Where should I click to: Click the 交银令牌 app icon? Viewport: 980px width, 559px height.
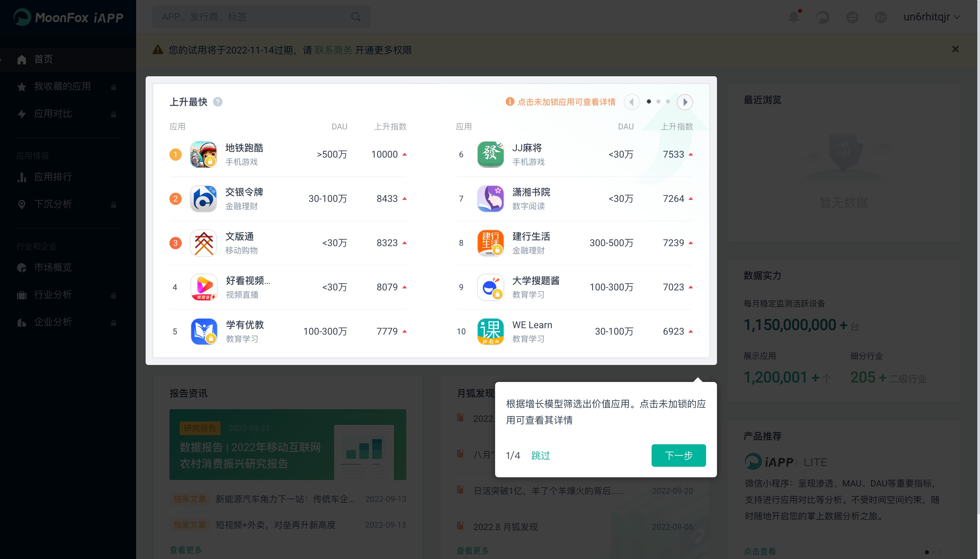(x=203, y=198)
